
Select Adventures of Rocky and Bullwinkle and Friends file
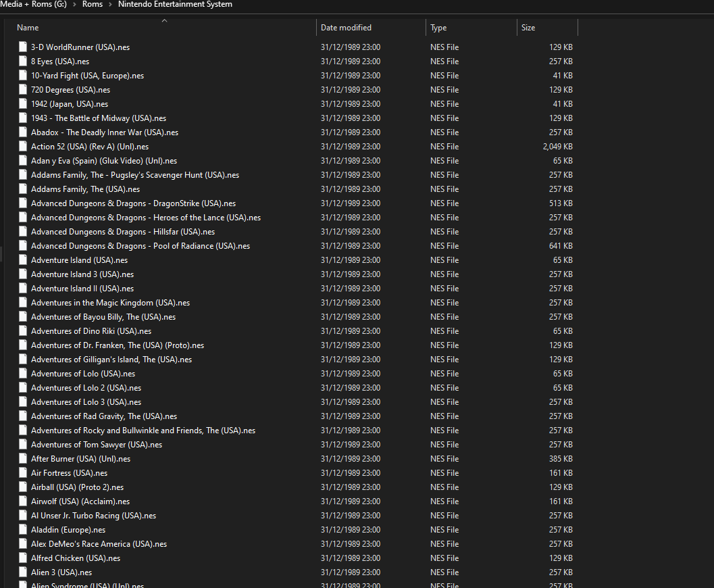(143, 430)
